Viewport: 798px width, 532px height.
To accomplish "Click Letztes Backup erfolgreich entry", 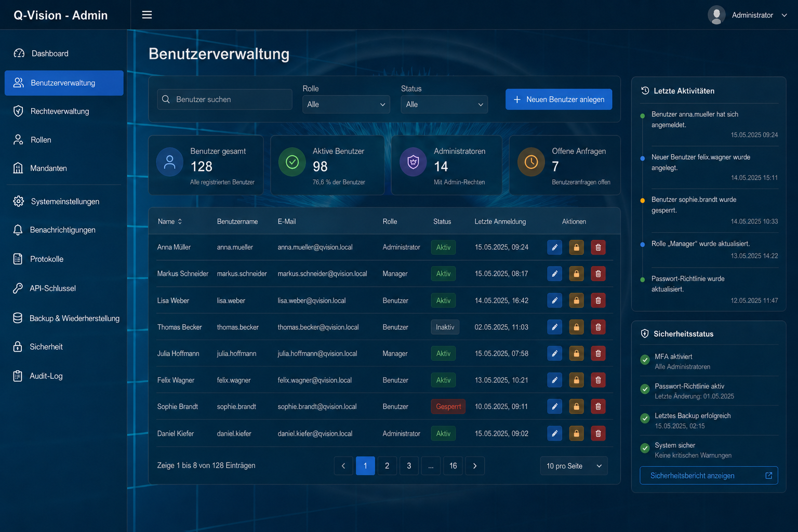I will pos(709,420).
